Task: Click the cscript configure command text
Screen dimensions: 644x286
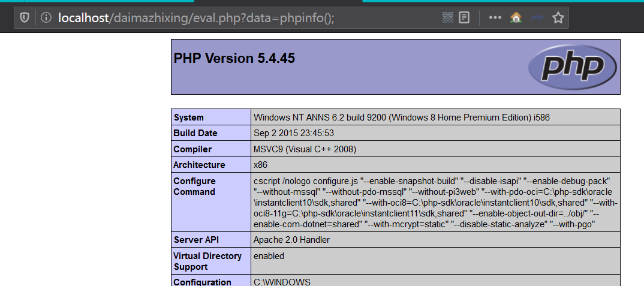Action: (435, 203)
